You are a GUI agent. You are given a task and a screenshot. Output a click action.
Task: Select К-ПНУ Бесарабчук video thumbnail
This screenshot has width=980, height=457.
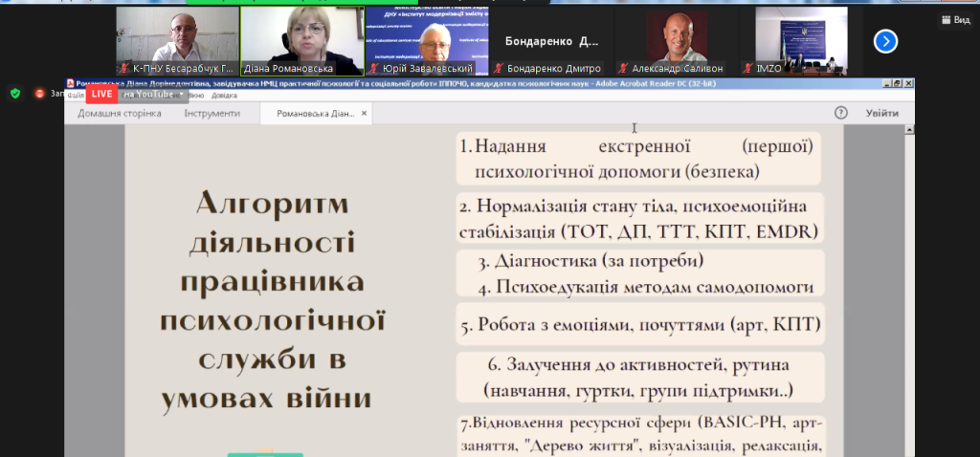(x=177, y=36)
